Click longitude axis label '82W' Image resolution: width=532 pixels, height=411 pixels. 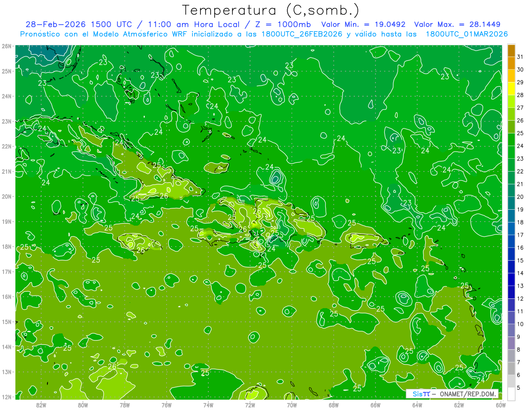click(41, 405)
